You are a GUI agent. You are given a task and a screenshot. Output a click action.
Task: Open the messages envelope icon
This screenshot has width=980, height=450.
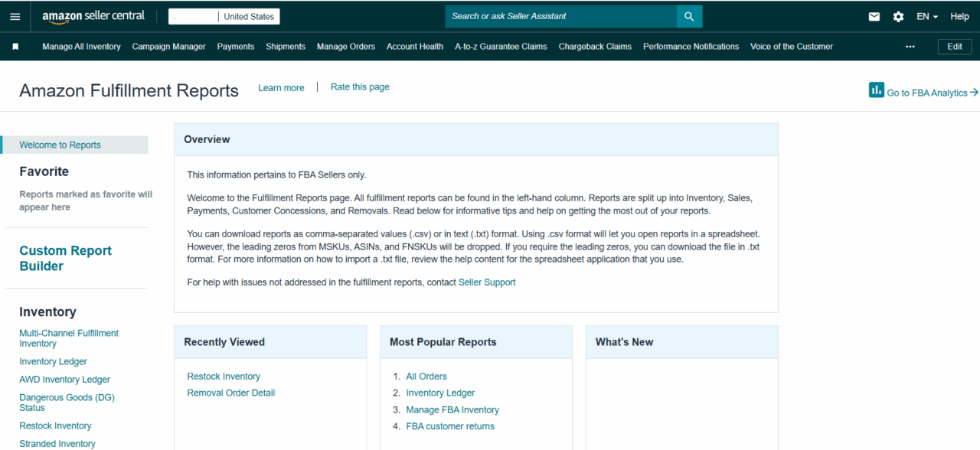tap(874, 16)
